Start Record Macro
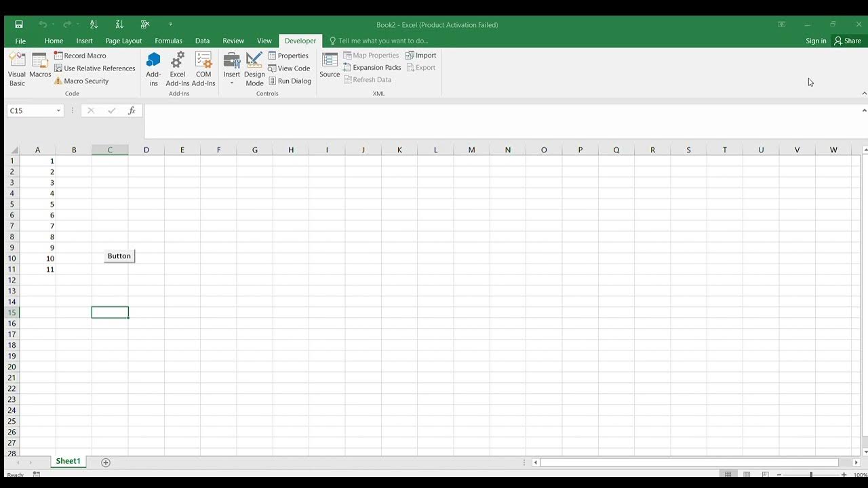Image resolution: width=868 pixels, height=488 pixels. [80, 56]
